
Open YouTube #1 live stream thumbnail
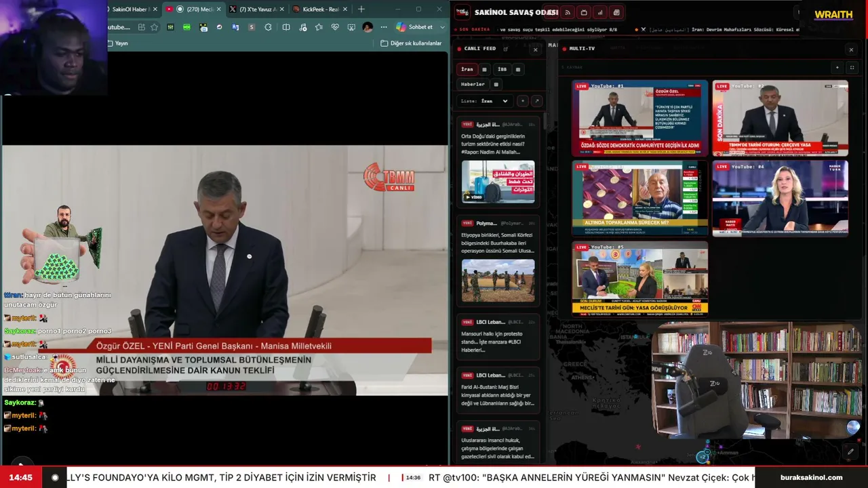tap(639, 119)
